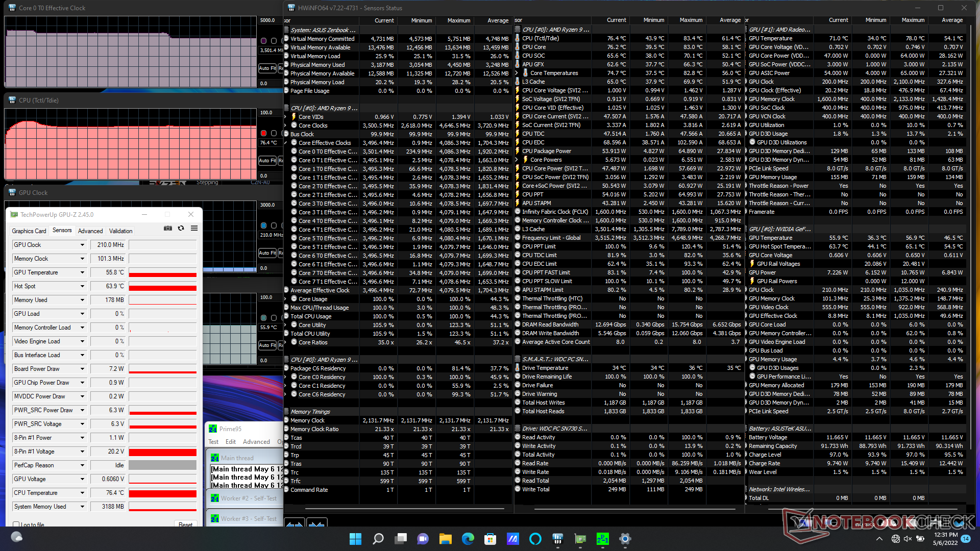The width and height of the screenshot is (980, 551).
Task: Open Microsoft Edge in the taskbar
Action: (x=468, y=539)
